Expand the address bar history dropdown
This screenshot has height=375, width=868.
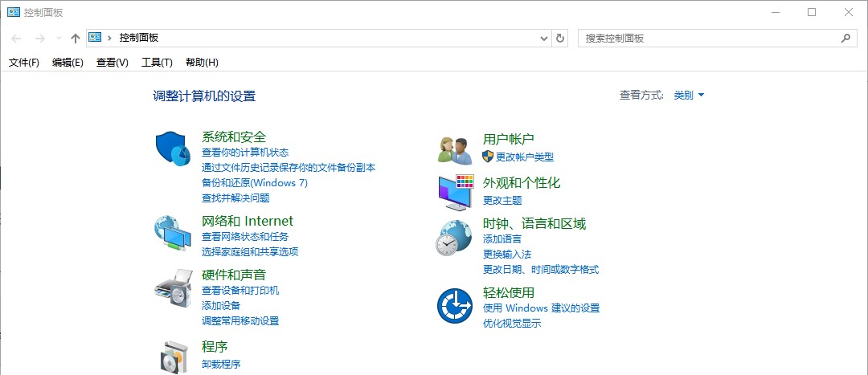tap(543, 39)
